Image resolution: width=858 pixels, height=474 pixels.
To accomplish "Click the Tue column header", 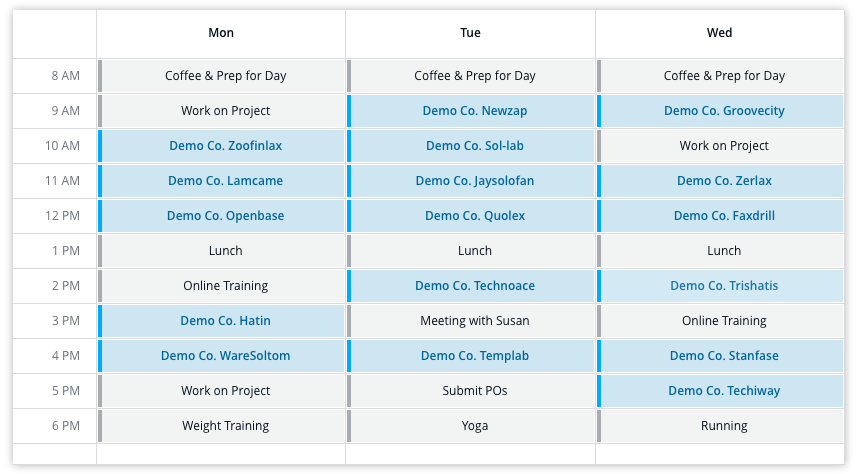I will (x=470, y=33).
